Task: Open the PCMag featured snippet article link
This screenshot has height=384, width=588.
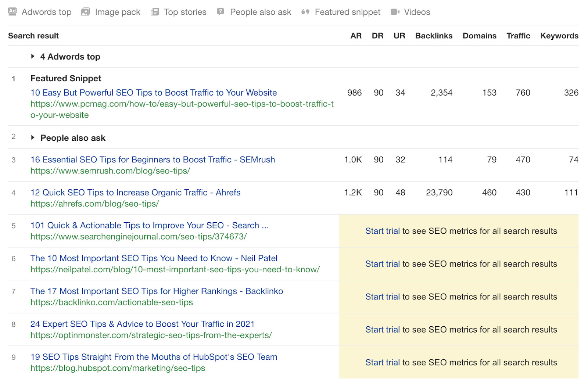Action: pyautogui.click(x=154, y=93)
